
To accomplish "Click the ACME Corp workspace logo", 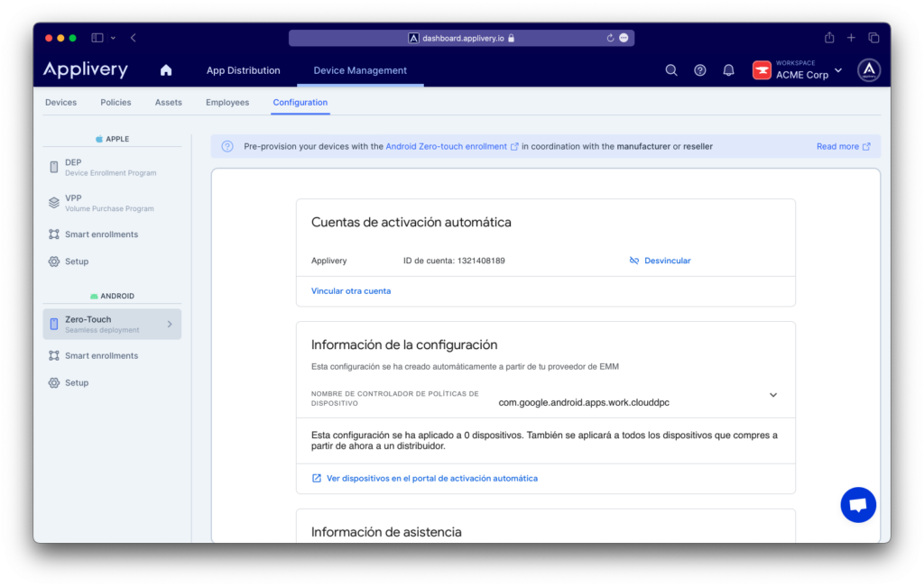I will tap(762, 70).
